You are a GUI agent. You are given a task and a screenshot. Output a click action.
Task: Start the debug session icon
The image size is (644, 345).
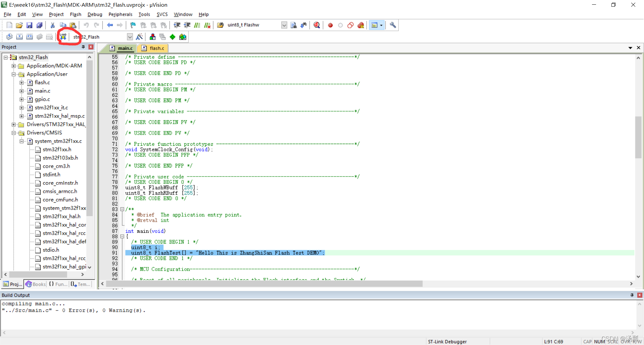(x=317, y=25)
